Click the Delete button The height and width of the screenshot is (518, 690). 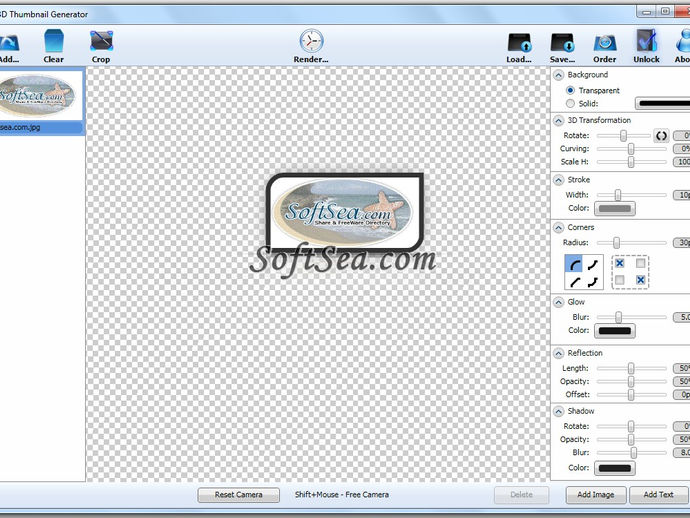[521, 495]
